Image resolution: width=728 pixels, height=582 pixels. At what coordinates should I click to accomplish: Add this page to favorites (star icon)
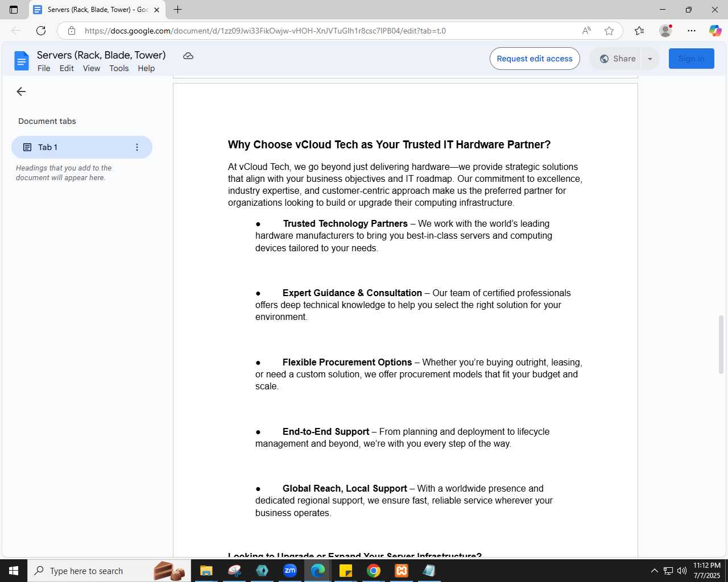609,31
